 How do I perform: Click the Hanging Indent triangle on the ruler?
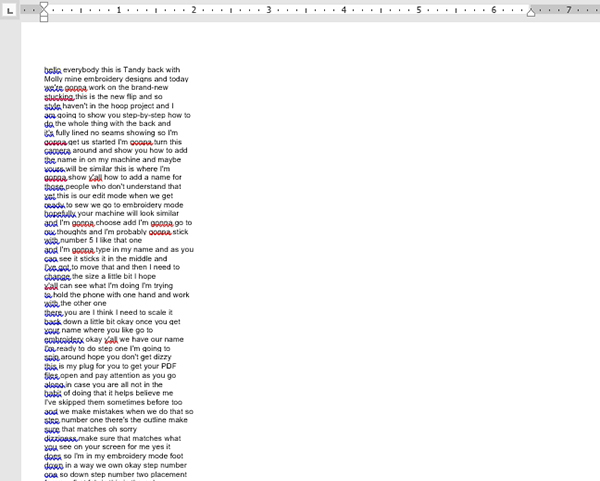tap(43, 12)
